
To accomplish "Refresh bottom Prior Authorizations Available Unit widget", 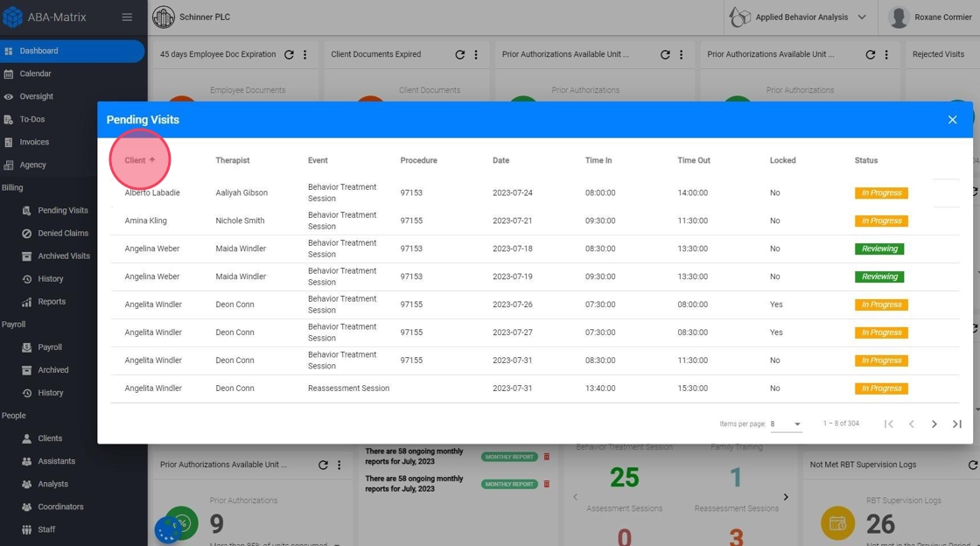I will pyautogui.click(x=323, y=465).
